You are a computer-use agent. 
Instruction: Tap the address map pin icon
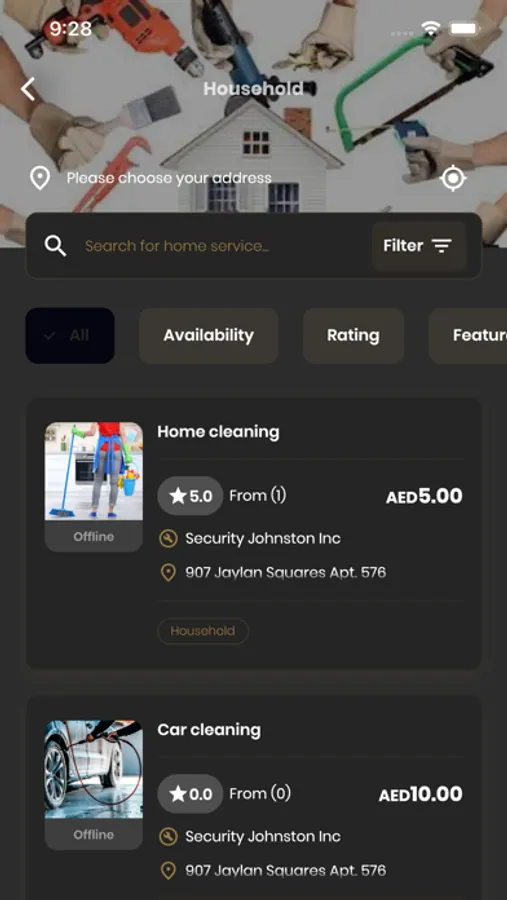40,179
